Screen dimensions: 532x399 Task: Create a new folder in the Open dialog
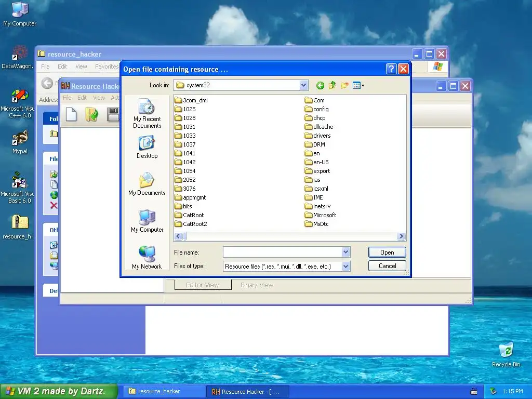344,86
